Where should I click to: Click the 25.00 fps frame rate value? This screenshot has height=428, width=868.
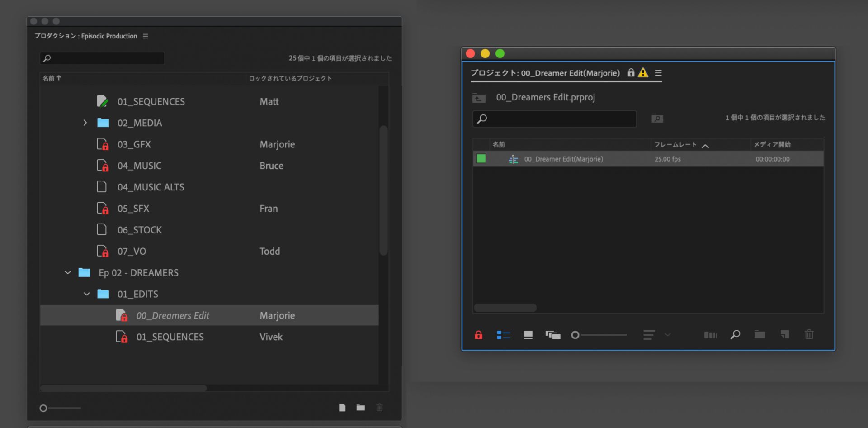pos(668,159)
